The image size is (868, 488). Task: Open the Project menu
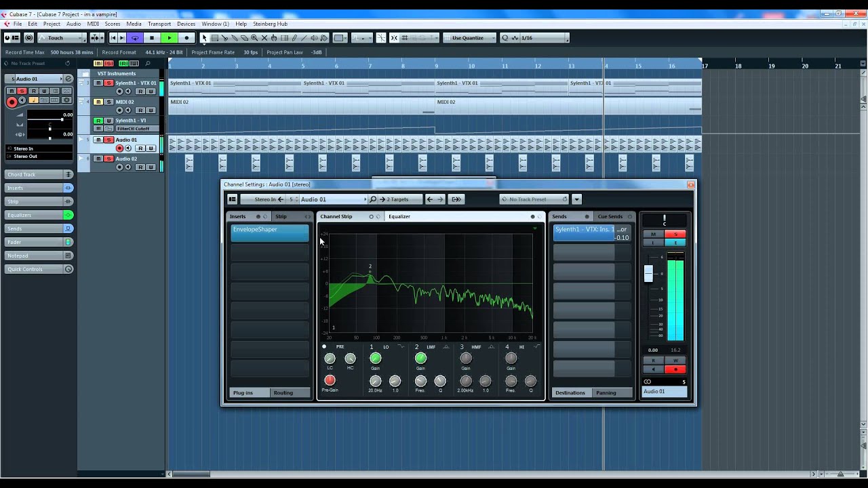coord(52,24)
